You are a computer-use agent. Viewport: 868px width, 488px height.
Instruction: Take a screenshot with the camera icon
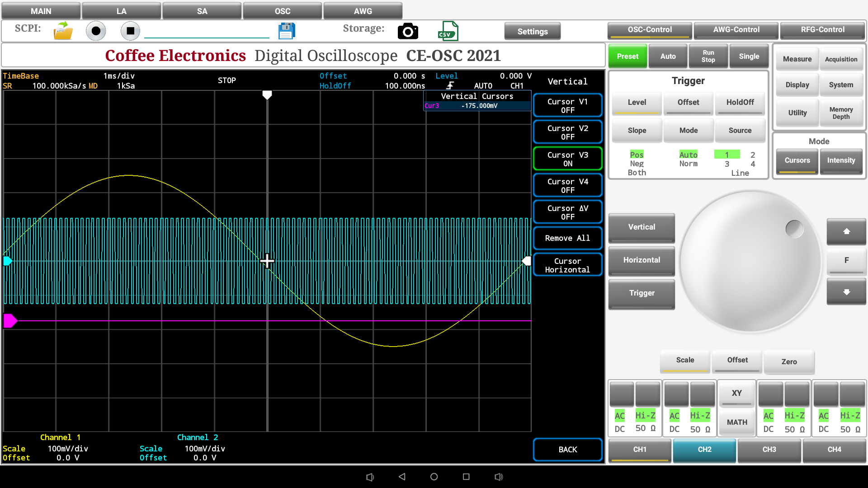pos(408,31)
